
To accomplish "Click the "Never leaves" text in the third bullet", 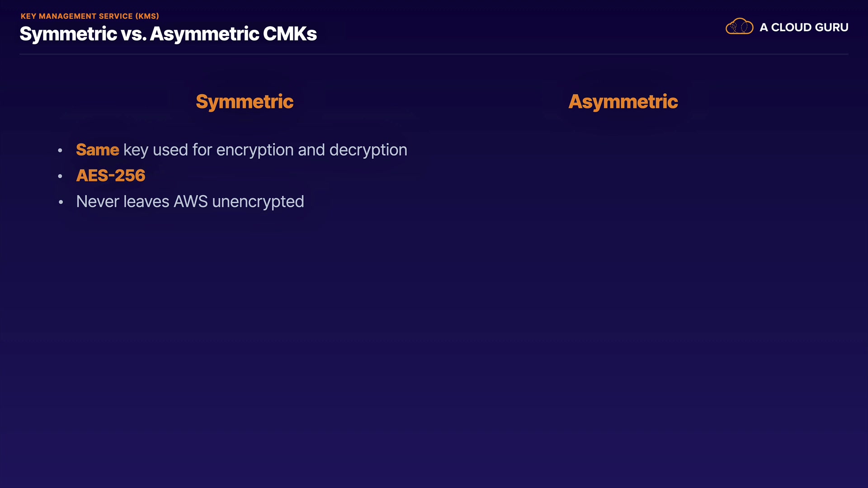I will 123,202.
